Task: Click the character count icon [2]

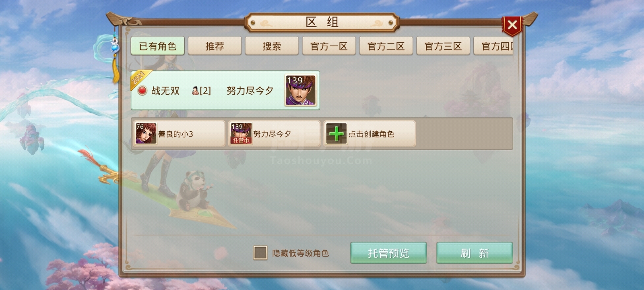Action: tap(201, 91)
